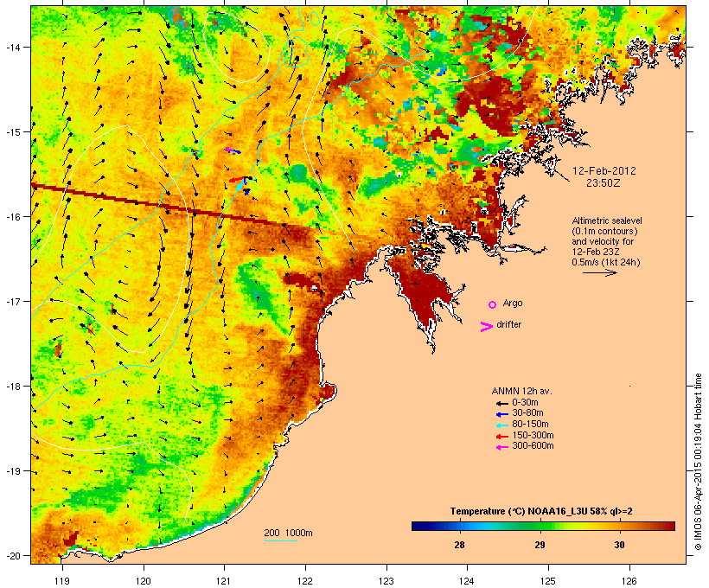709x588 pixels.
Task: Click the latitude axis label -15
Action: (x=13, y=132)
